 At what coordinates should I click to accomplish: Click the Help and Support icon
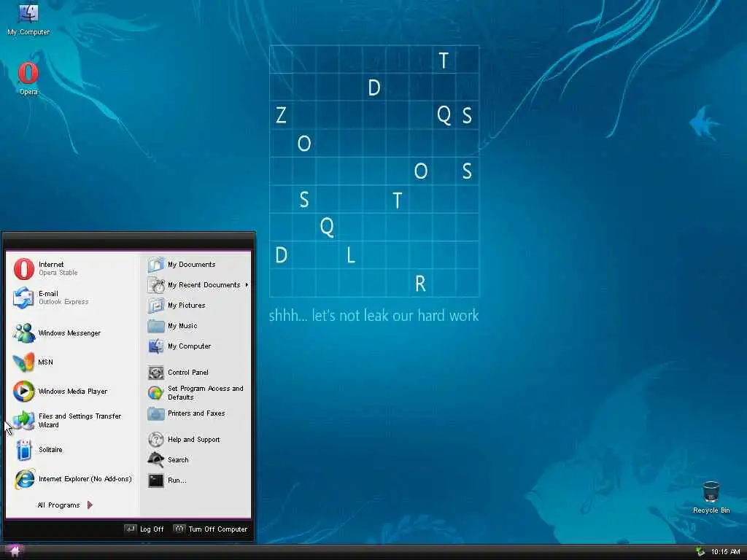tap(156, 440)
